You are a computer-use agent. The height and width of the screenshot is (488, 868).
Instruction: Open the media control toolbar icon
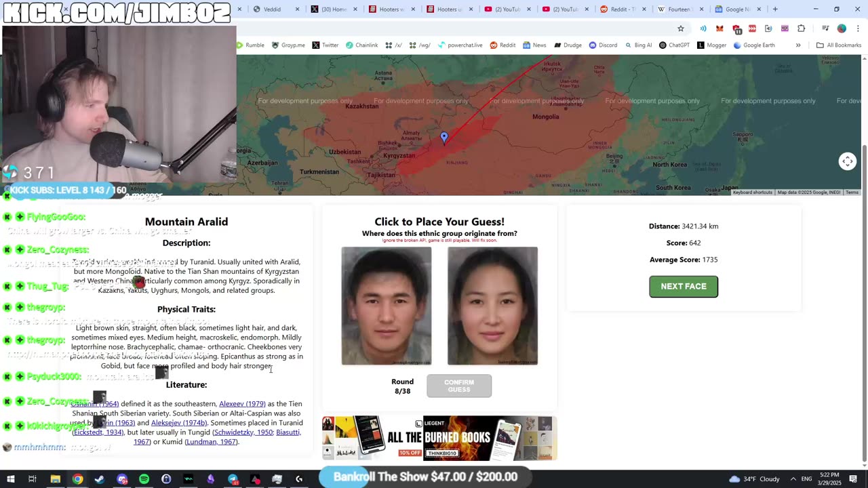coord(825,28)
